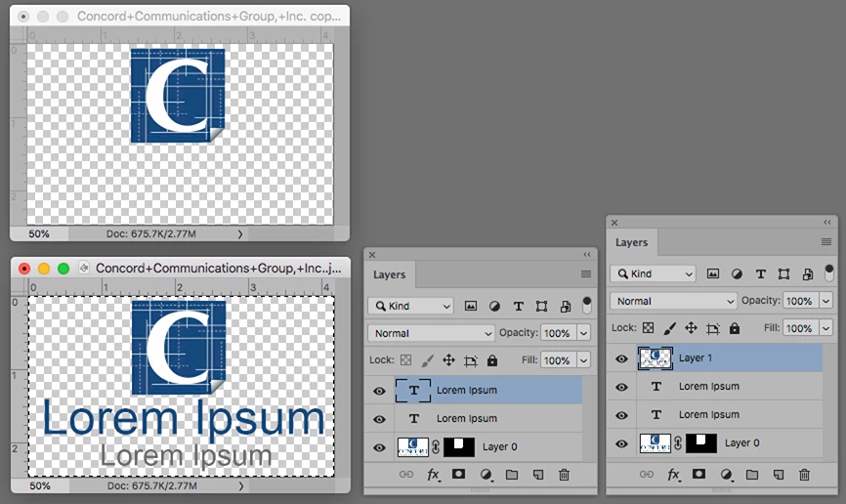
Task: Open Normal blend mode dropdown, right panel
Action: point(673,301)
